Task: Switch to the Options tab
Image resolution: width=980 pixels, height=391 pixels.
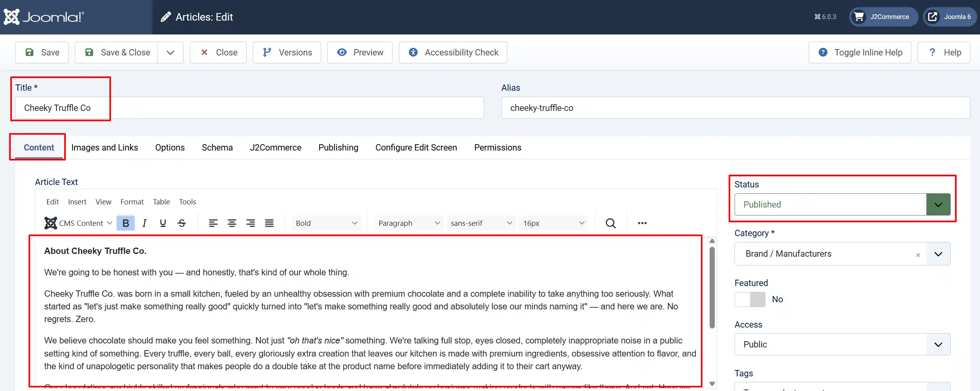Action: [170, 147]
